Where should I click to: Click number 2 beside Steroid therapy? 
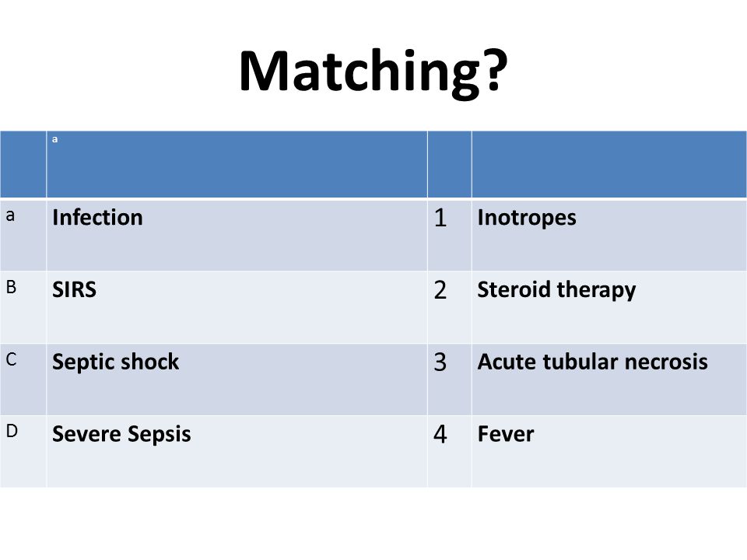point(440,290)
